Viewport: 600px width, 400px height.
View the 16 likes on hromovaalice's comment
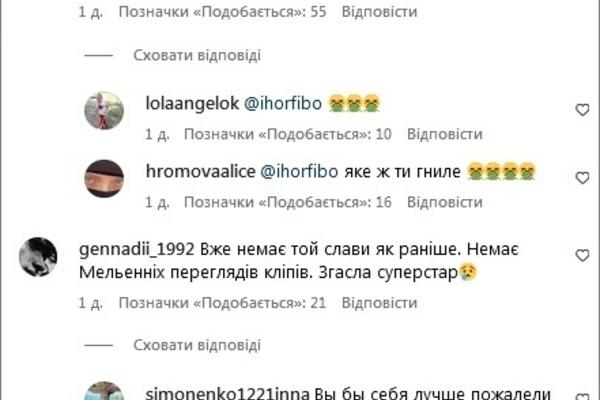[288, 202]
